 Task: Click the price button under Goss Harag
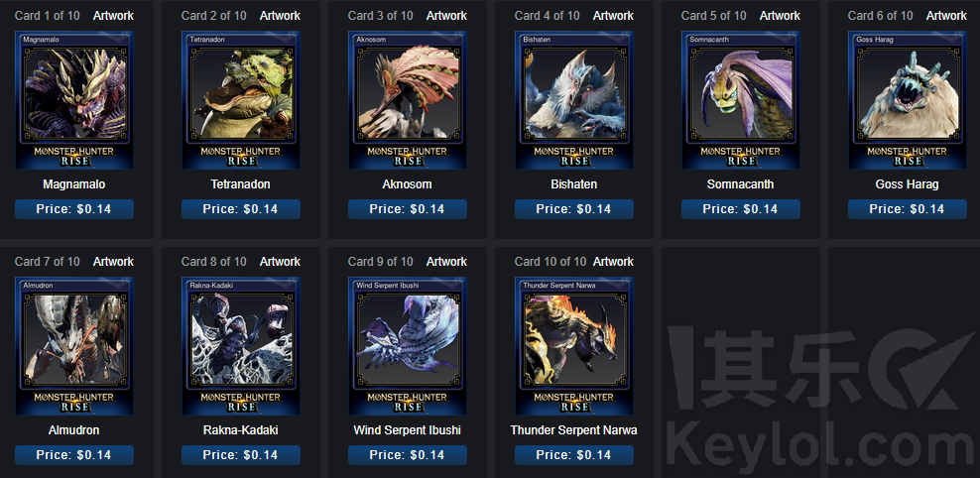(x=908, y=209)
